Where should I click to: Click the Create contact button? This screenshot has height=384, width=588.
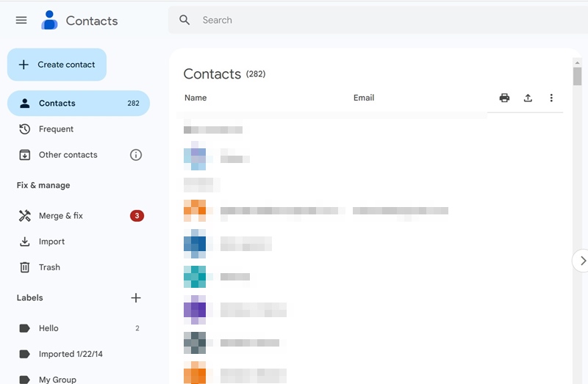tap(57, 65)
